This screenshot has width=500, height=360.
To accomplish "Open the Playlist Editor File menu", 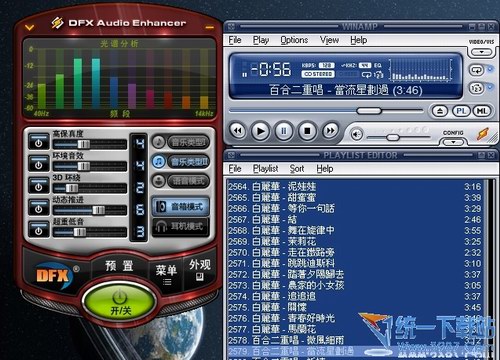I will tap(235, 169).
